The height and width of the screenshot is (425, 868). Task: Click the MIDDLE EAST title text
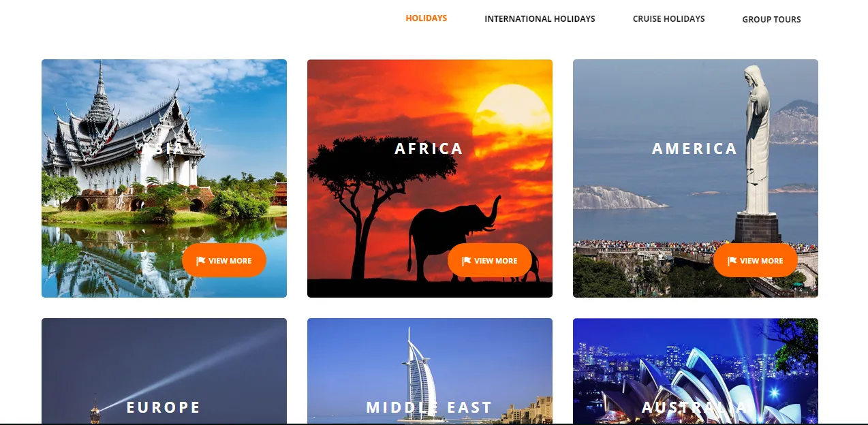(x=429, y=407)
